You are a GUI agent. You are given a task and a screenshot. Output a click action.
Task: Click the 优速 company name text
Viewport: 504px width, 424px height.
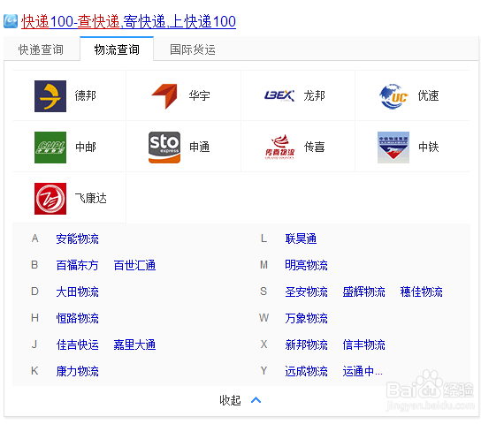point(429,95)
